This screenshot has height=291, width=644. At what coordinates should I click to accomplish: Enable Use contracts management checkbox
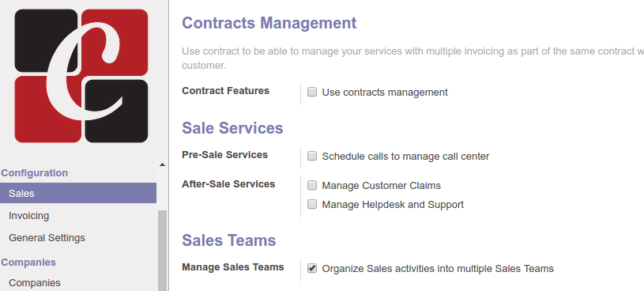312,92
